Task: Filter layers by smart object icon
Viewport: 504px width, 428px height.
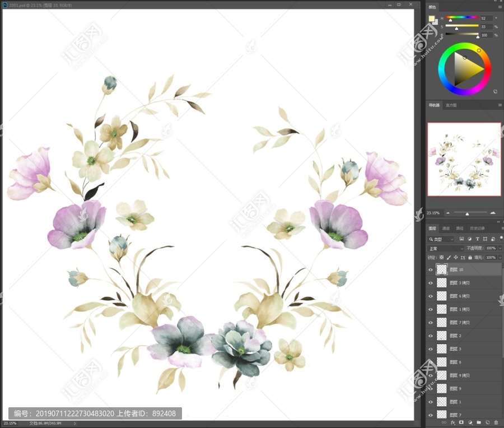Action: click(x=493, y=239)
